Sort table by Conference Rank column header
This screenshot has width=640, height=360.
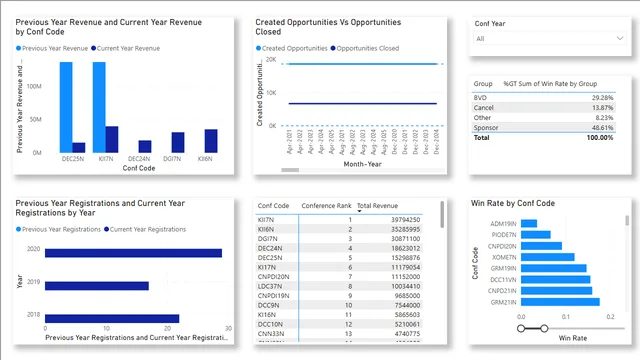tap(326, 206)
